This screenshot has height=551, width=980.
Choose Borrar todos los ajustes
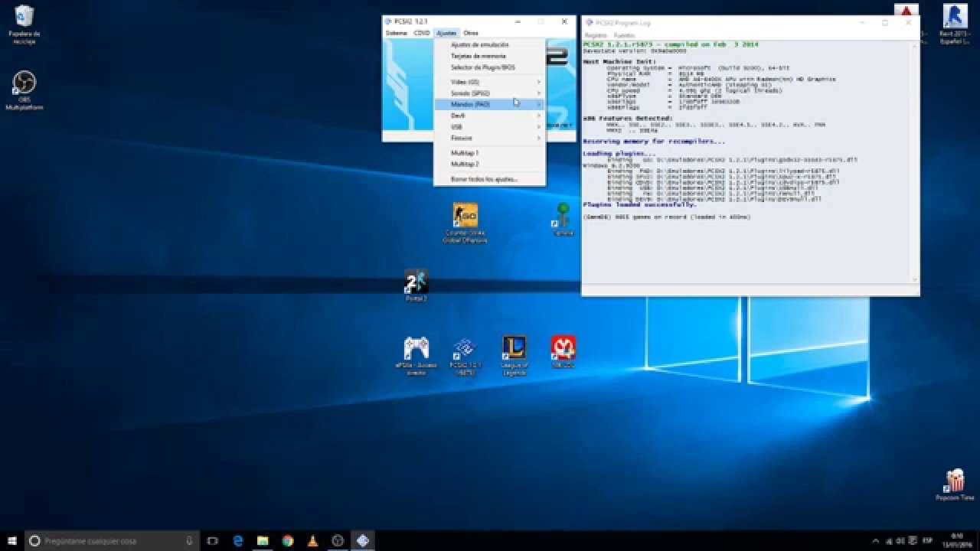[489, 179]
